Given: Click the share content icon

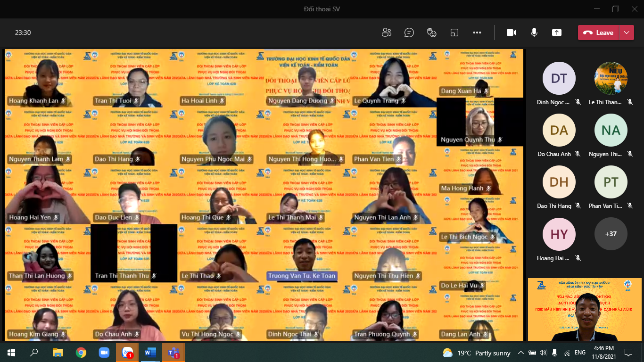Looking at the screenshot, I should click(557, 33).
